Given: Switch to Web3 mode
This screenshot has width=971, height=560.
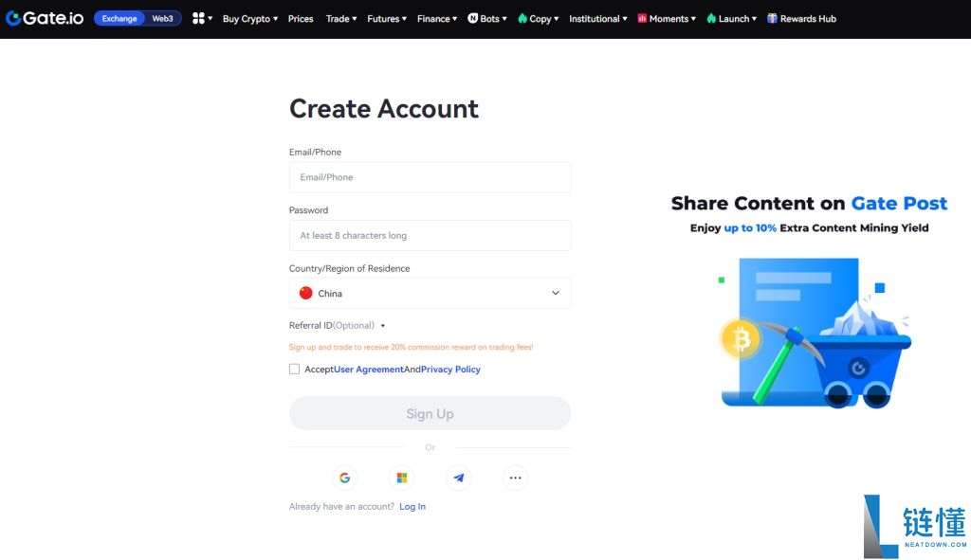Looking at the screenshot, I should point(163,19).
